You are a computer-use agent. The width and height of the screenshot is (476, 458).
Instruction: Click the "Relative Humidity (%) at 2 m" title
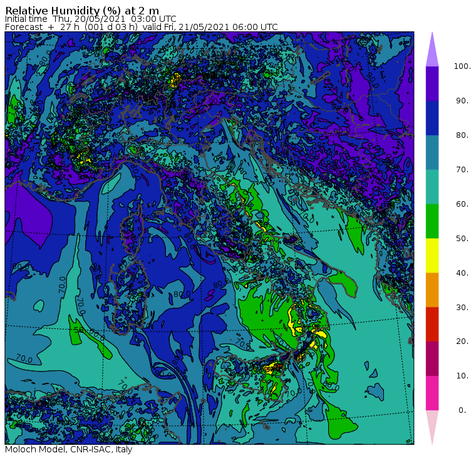tap(82, 11)
